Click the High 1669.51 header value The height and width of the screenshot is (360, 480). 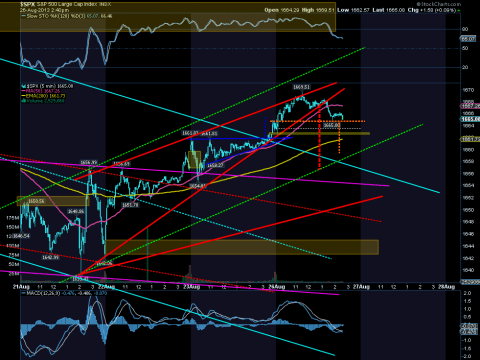coord(318,10)
